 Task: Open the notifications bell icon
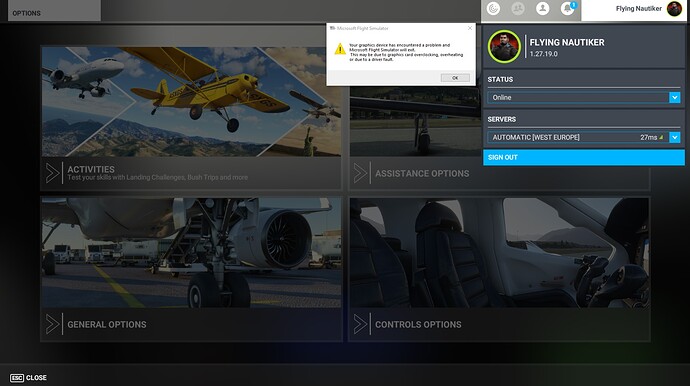click(x=567, y=8)
